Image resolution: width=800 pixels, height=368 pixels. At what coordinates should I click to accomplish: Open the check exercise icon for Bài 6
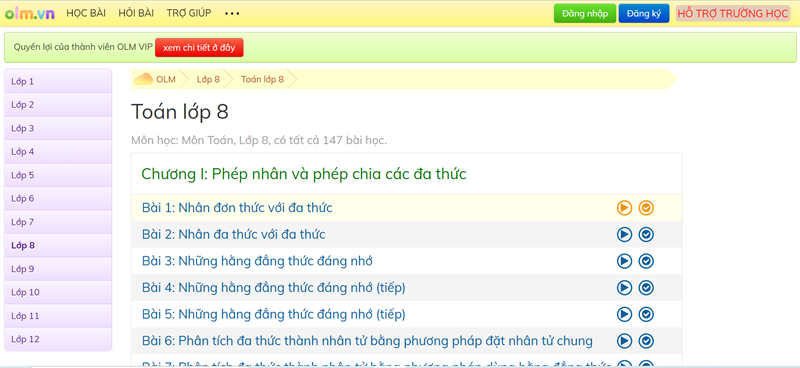[x=646, y=340]
